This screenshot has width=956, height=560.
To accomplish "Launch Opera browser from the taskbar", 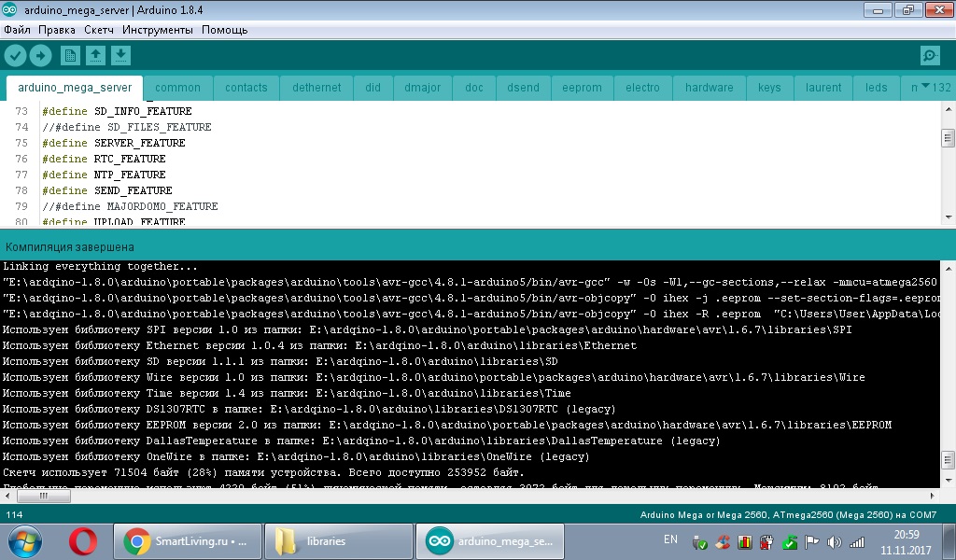I will pos(84,540).
